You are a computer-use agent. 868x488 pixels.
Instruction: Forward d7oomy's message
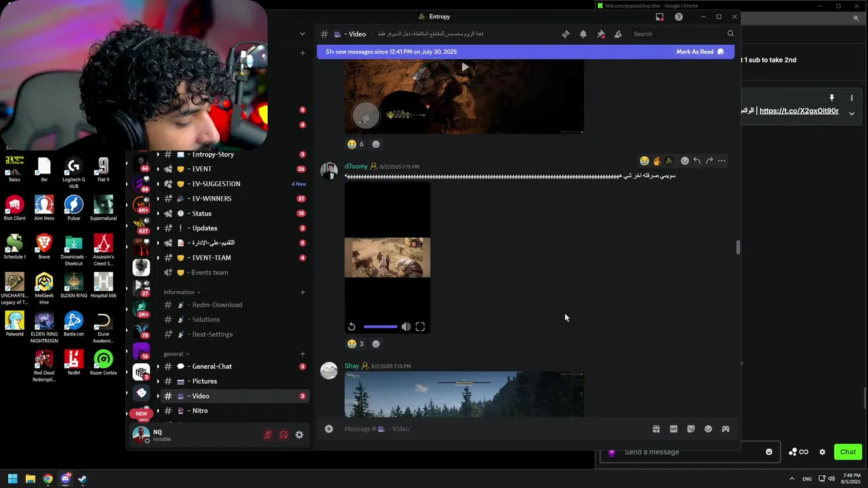pyautogui.click(x=709, y=161)
